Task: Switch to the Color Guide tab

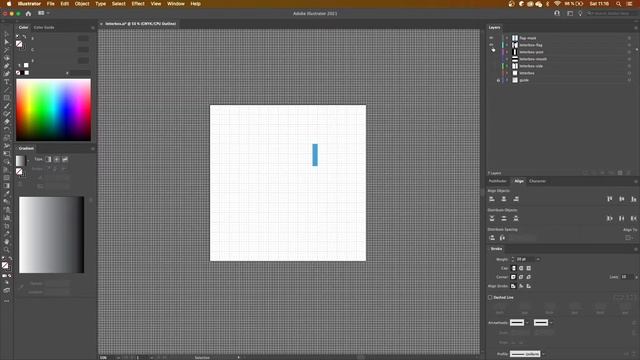Action: [44, 28]
